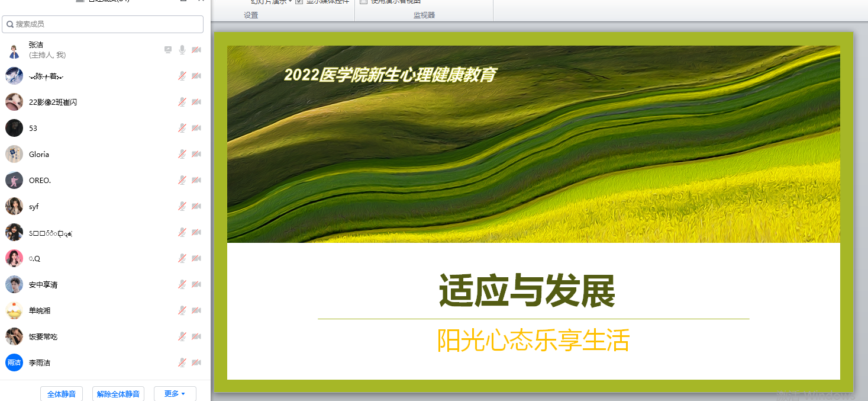
Task: Open the 更多 dropdown menu
Action: [x=175, y=394]
